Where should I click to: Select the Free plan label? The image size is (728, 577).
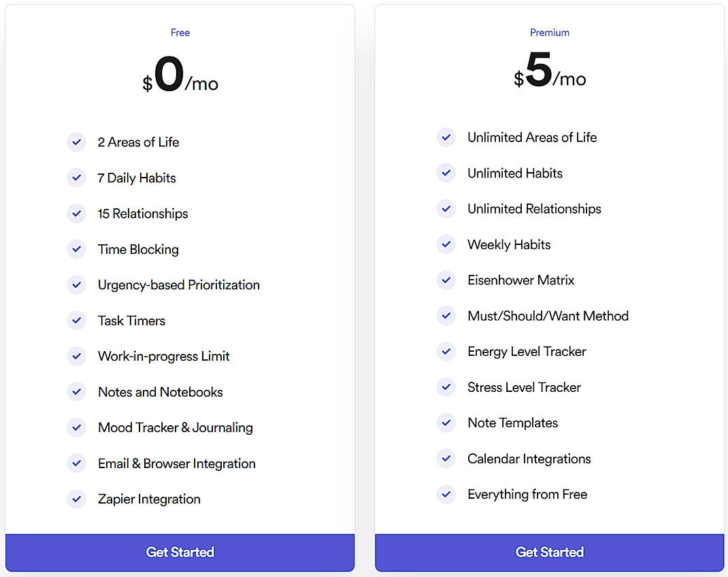(x=180, y=32)
